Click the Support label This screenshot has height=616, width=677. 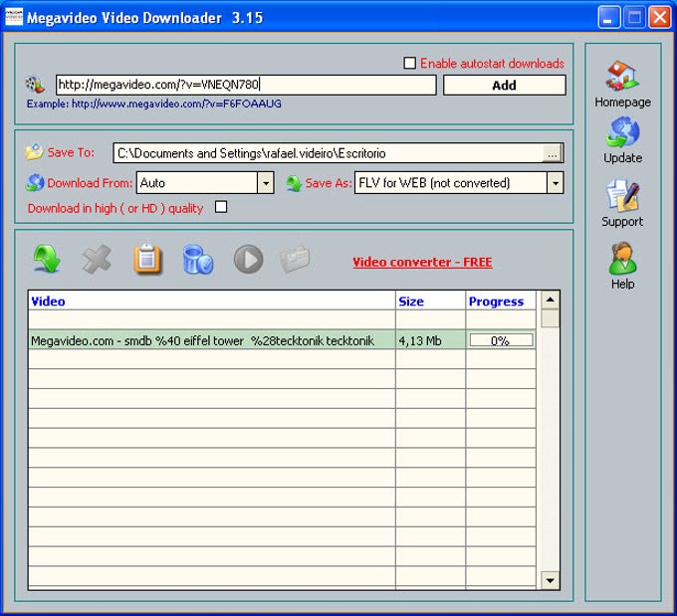coord(622,222)
